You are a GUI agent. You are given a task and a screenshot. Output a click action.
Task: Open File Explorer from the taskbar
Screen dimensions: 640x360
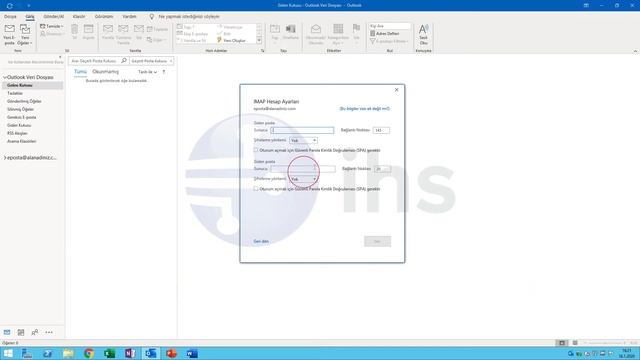(x=68, y=353)
